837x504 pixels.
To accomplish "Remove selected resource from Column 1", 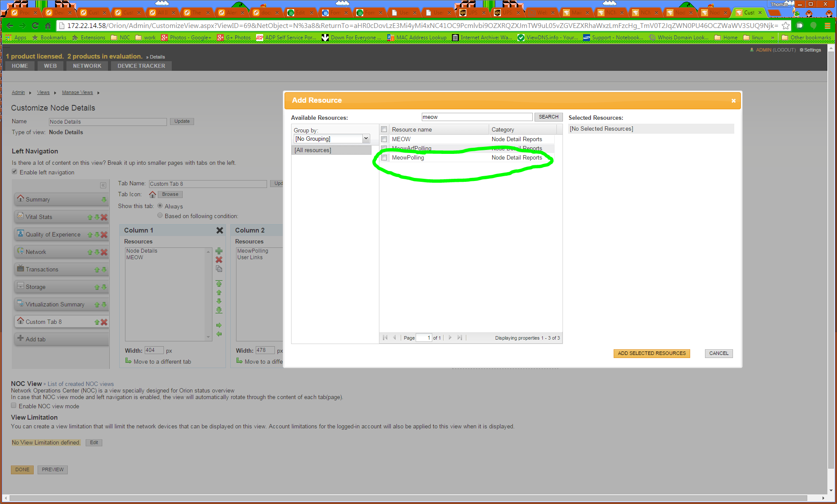I will point(219,260).
